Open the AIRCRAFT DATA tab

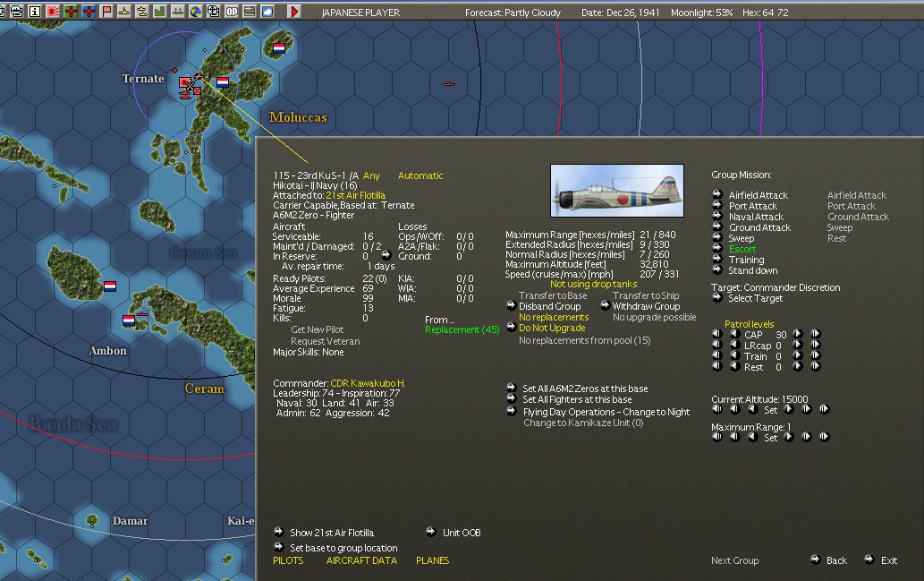[x=361, y=560]
